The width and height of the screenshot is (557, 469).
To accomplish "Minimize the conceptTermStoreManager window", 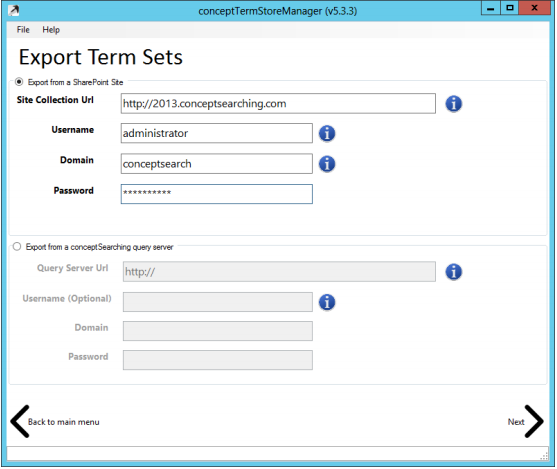I will click(x=491, y=8).
